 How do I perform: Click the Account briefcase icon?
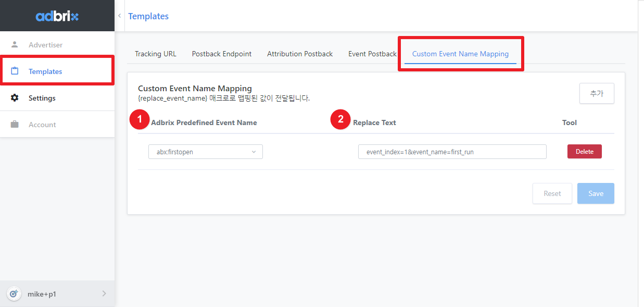coord(15,125)
